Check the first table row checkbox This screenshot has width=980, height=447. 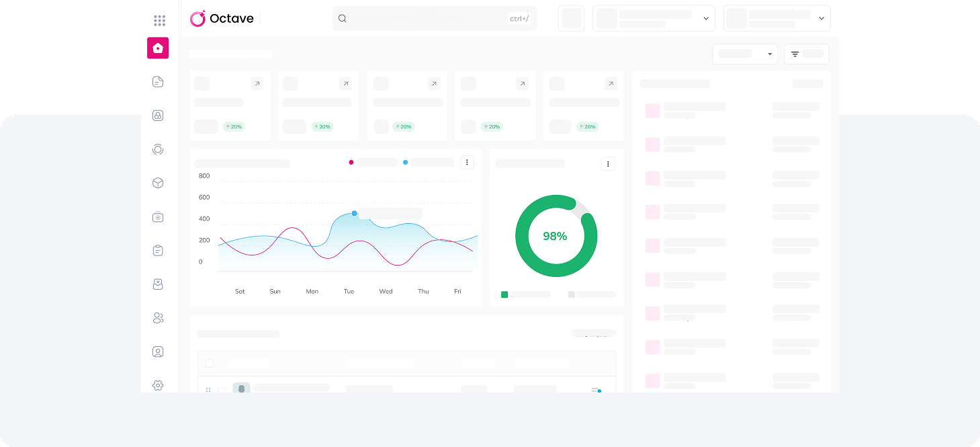222,390
